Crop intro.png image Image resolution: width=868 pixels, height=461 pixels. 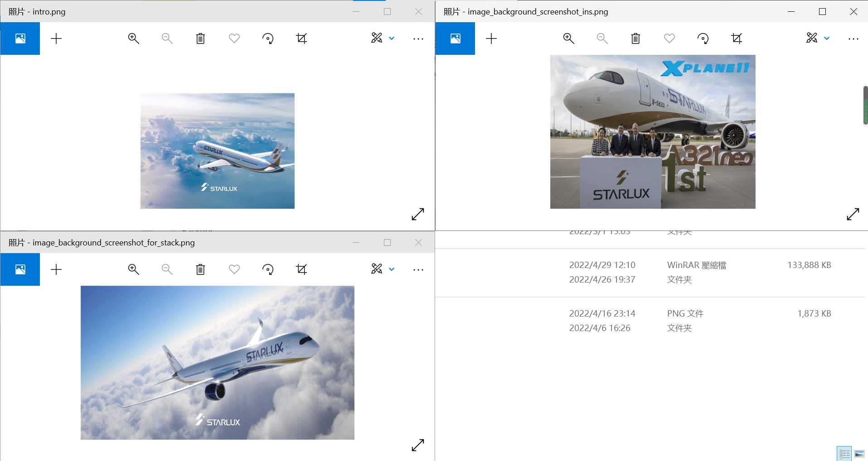(301, 38)
